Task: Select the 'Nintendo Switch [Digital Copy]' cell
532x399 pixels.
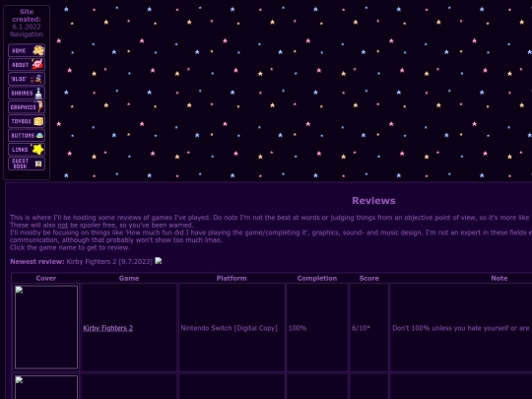Action: click(x=232, y=327)
